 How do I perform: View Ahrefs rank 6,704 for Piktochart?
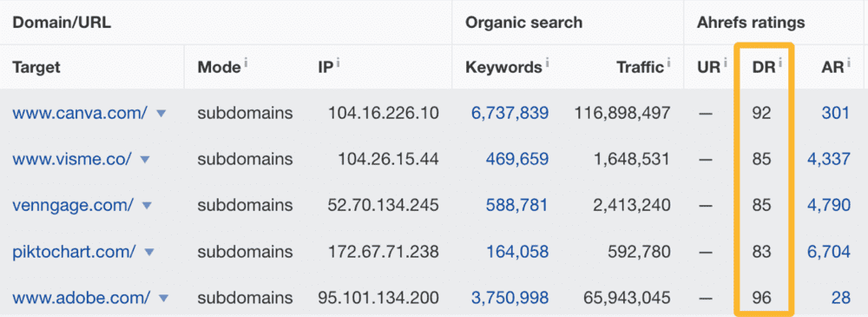coord(829,252)
